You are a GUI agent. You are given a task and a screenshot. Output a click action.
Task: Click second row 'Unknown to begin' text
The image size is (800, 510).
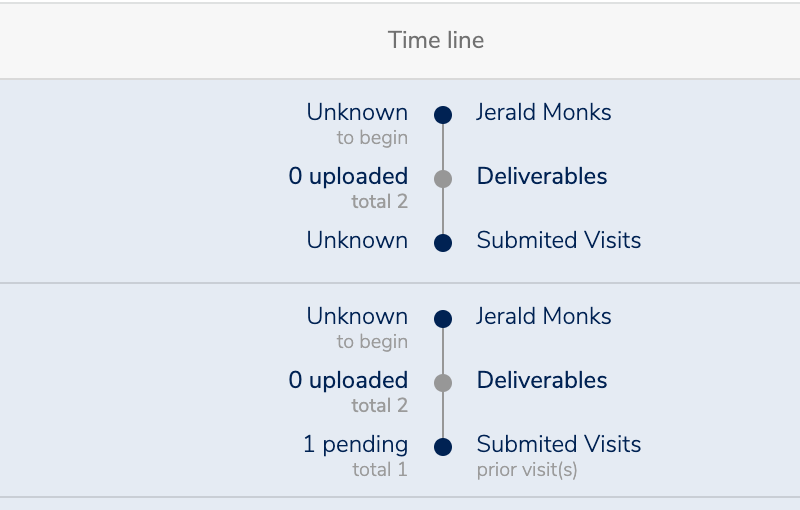pyautogui.click(x=357, y=328)
